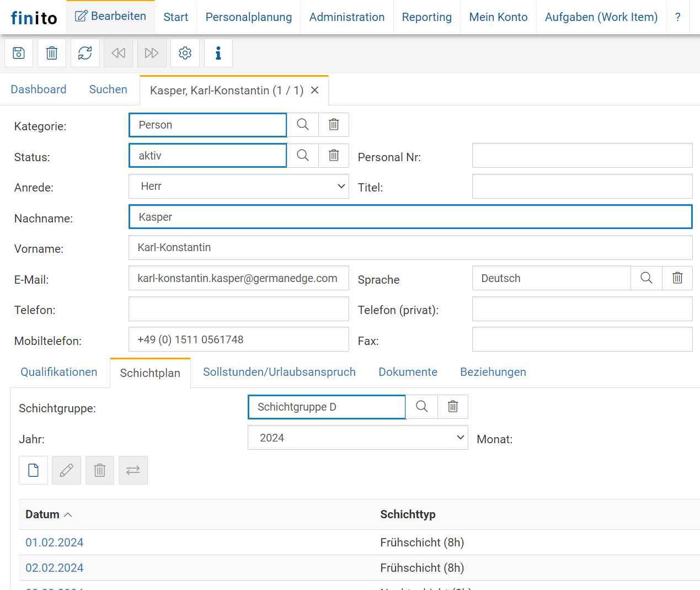Open the Administration menu
The image size is (700, 590).
pos(346,17)
